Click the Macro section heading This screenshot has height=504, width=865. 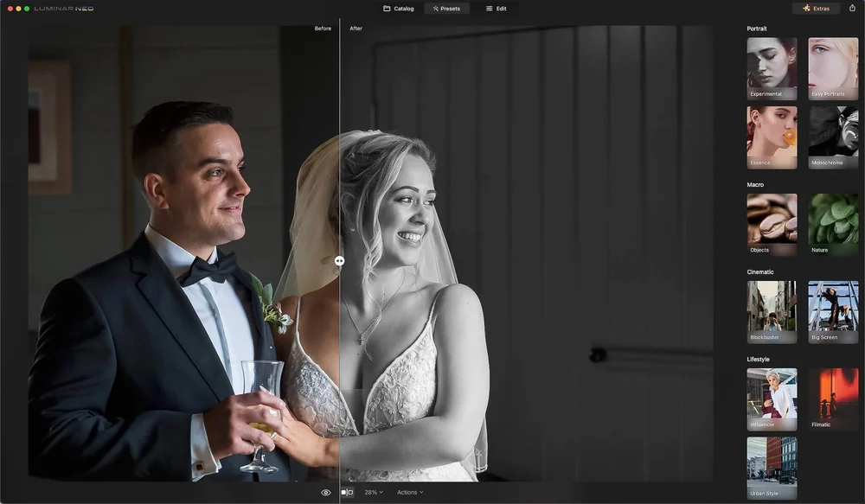pos(755,185)
